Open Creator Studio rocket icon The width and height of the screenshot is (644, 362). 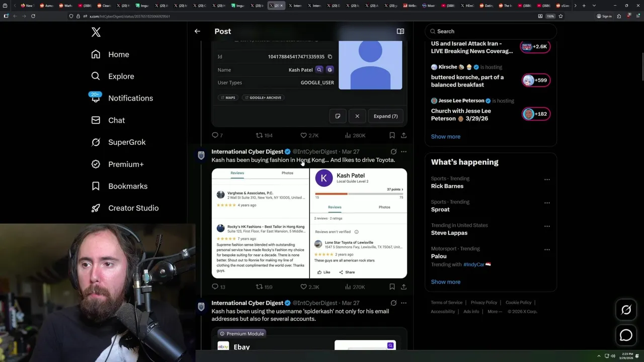pos(96,208)
